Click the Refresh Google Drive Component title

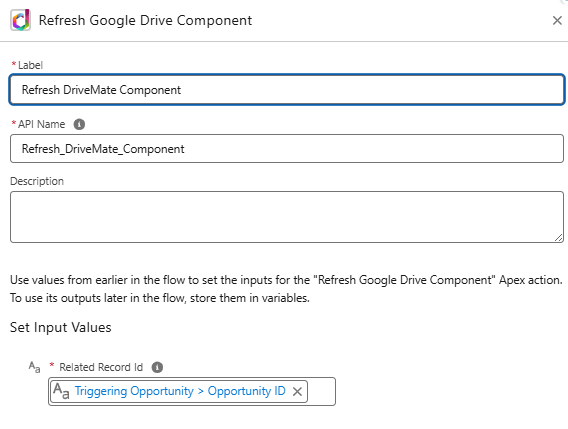click(145, 20)
